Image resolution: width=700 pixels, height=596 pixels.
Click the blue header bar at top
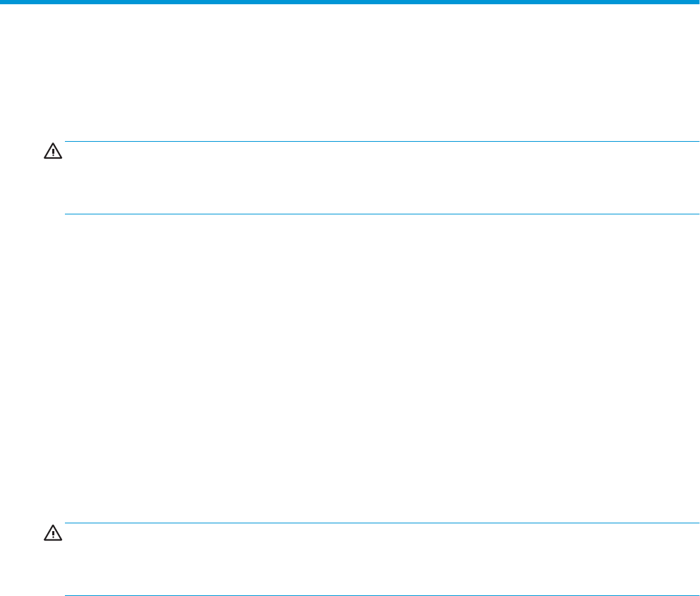coord(350,3)
